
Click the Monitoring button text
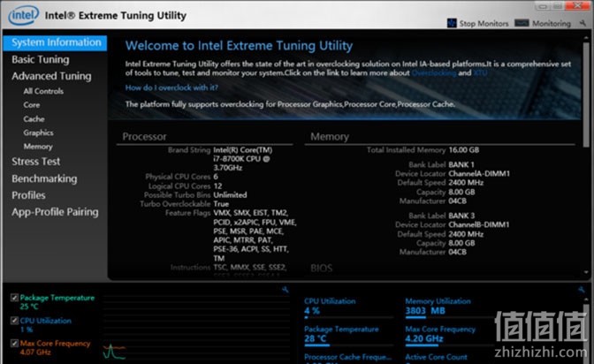click(x=552, y=24)
